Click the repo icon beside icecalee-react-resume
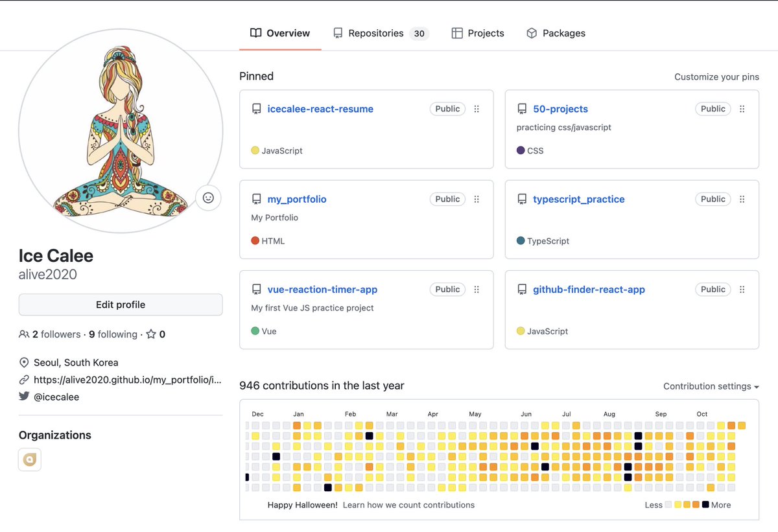The image size is (778, 532). (x=256, y=109)
